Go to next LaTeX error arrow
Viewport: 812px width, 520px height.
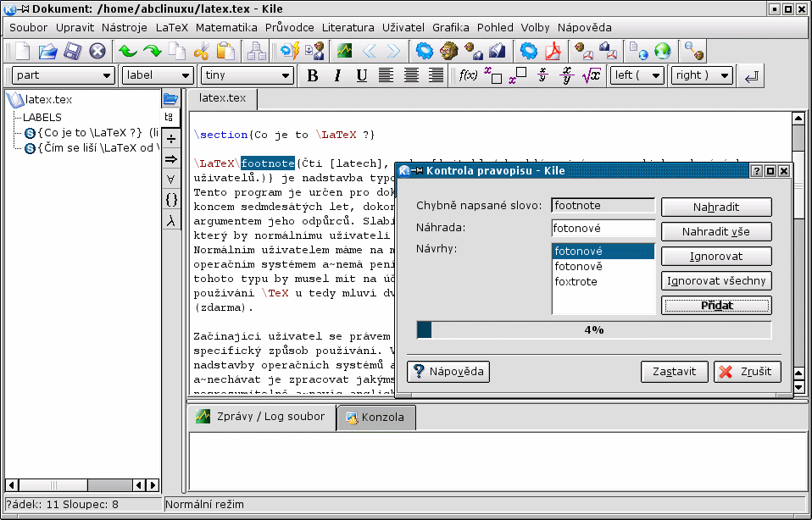point(393,51)
